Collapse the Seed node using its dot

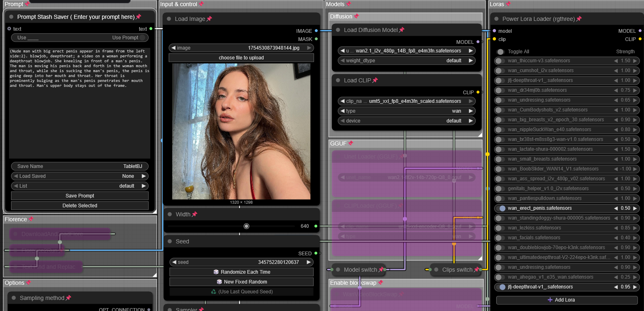170,241
